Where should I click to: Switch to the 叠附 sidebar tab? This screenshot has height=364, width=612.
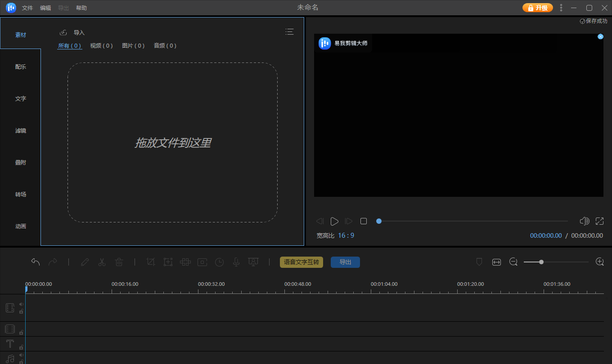[21, 162]
